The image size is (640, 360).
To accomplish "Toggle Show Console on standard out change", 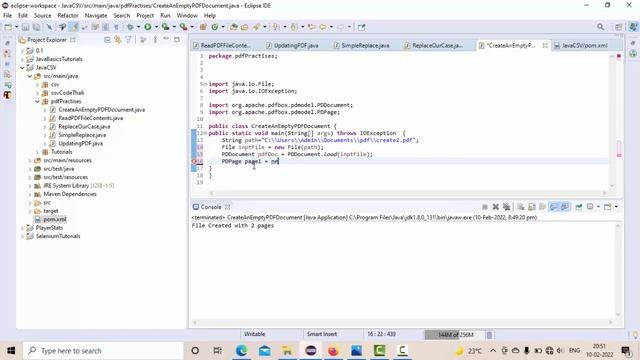I will [x=553, y=207].
